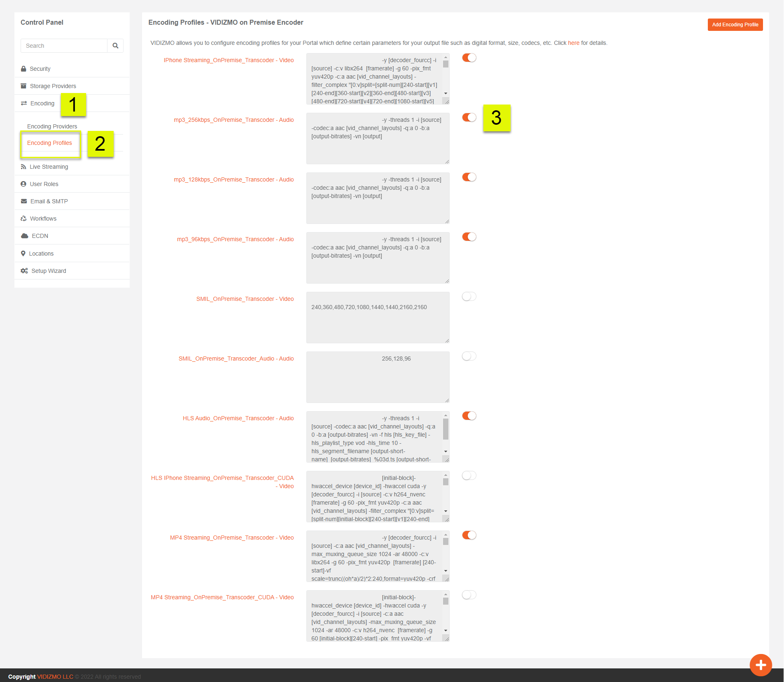784x682 pixels.
Task: Click the Live Streaming feed icon
Action: [23, 167]
